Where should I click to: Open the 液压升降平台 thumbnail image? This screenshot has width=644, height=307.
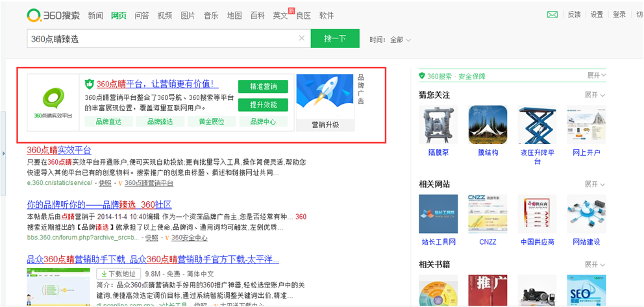click(537, 125)
